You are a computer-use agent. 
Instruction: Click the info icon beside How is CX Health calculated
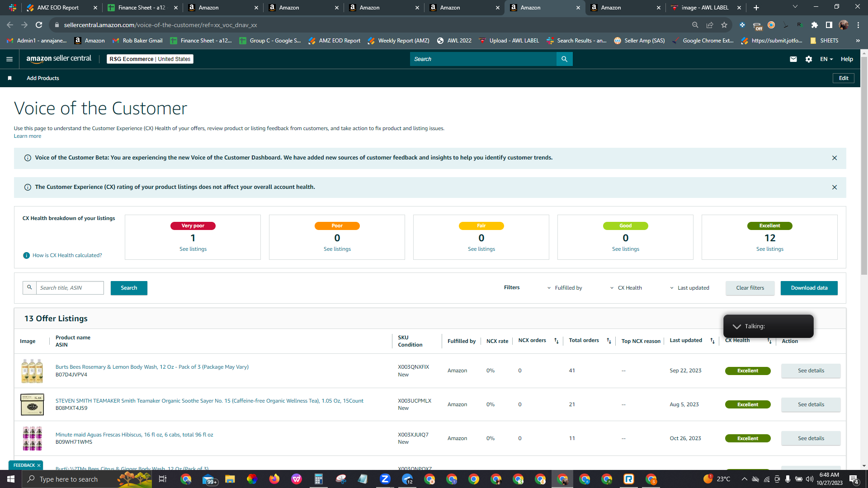pyautogui.click(x=26, y=256)
